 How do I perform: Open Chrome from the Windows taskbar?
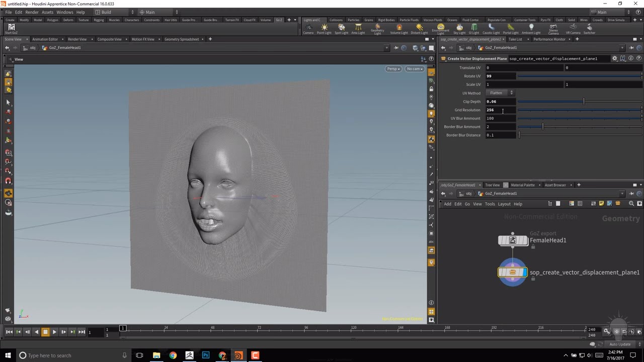click(x=173, y=355)
